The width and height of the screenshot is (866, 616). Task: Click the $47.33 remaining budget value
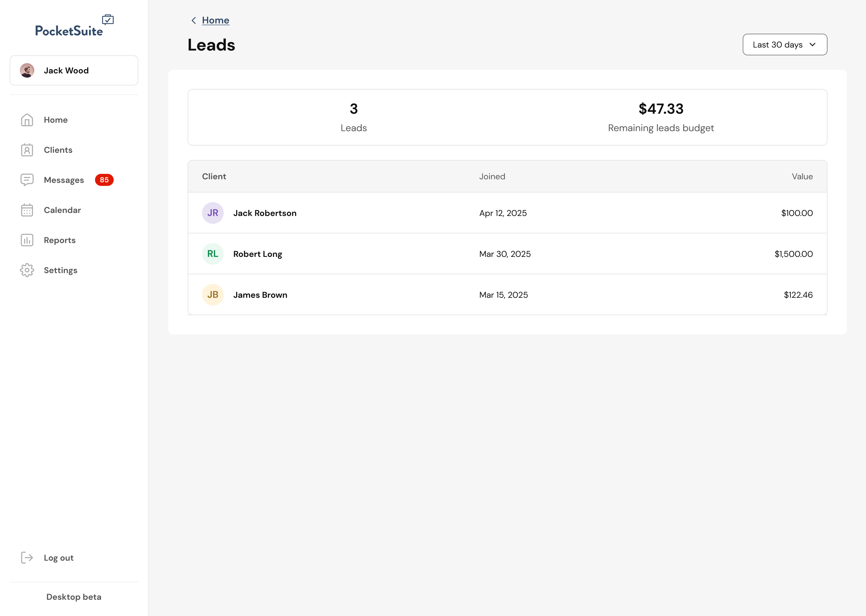coord(661,109)
